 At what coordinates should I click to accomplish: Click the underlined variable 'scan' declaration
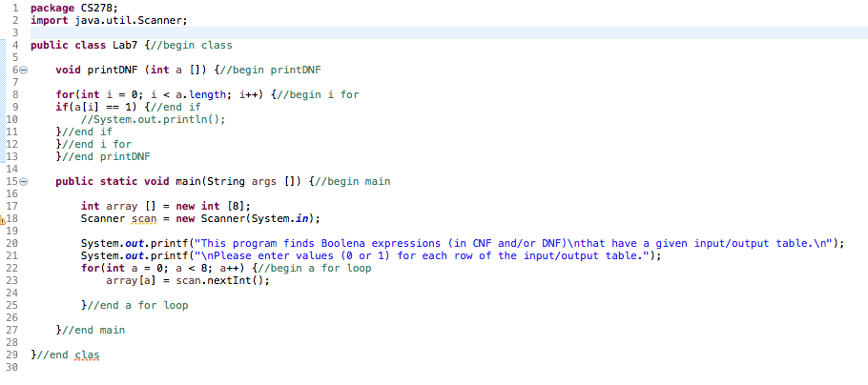tap(143, 218)
